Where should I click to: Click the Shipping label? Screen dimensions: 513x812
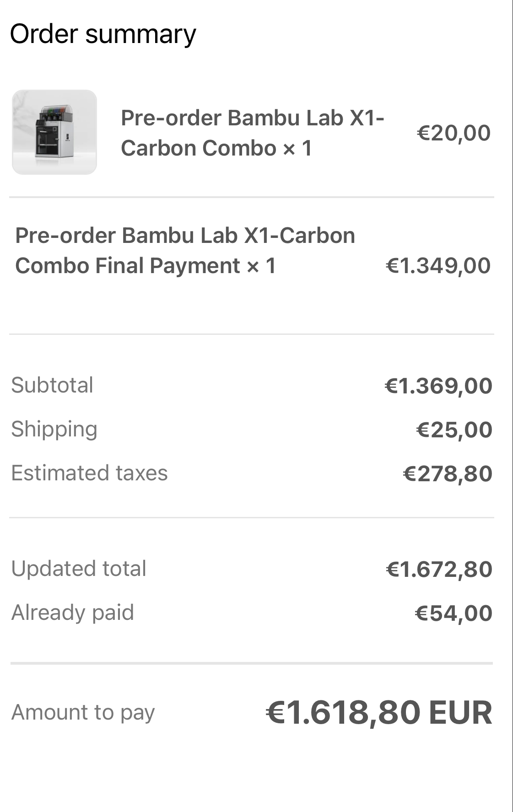point(54,429)
